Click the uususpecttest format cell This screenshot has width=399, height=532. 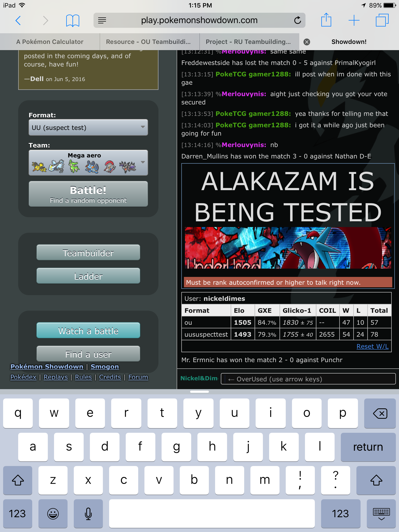[206, 334]
